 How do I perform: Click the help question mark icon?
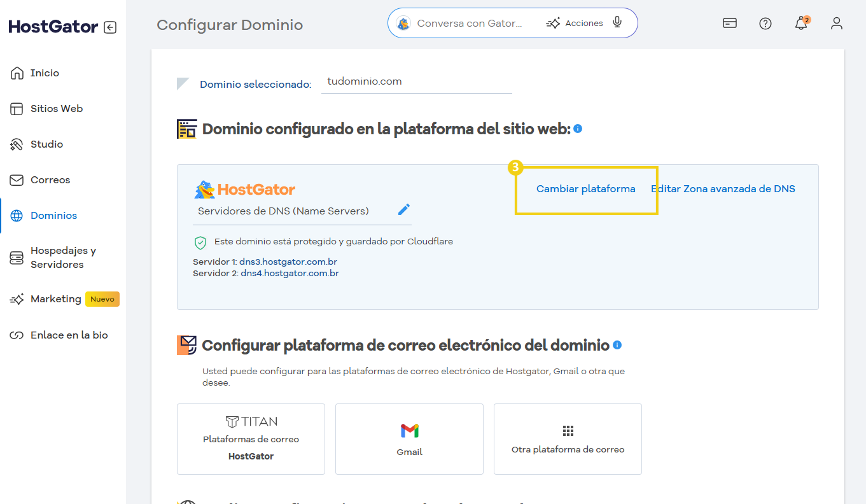765,23
